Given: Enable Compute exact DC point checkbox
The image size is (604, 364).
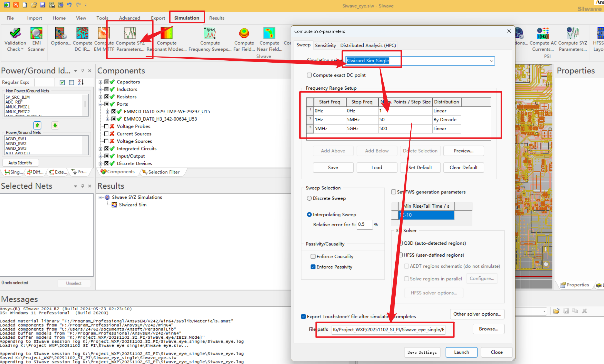Looking at the screenshot, I should 309,75.
